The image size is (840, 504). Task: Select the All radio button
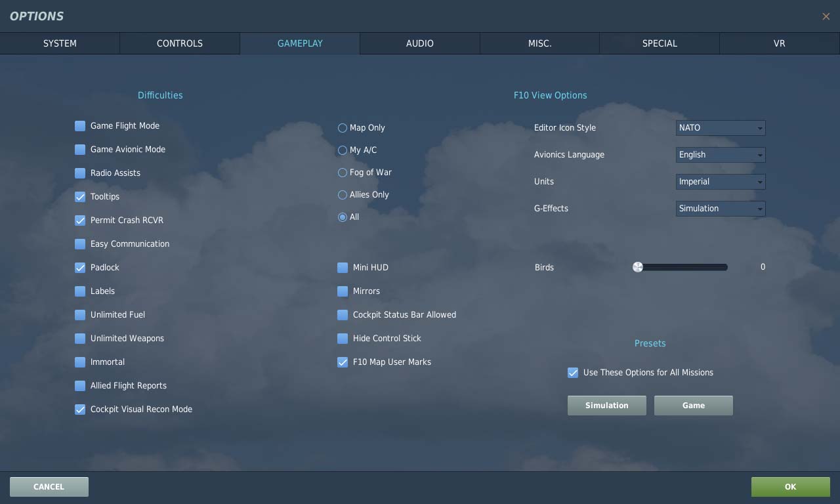click(x=343, y=217)
